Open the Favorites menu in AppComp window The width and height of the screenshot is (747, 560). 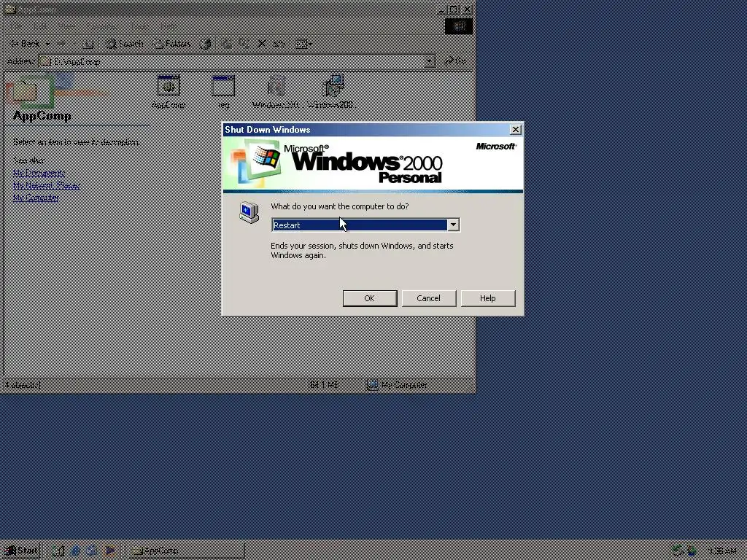pos(102,26)
